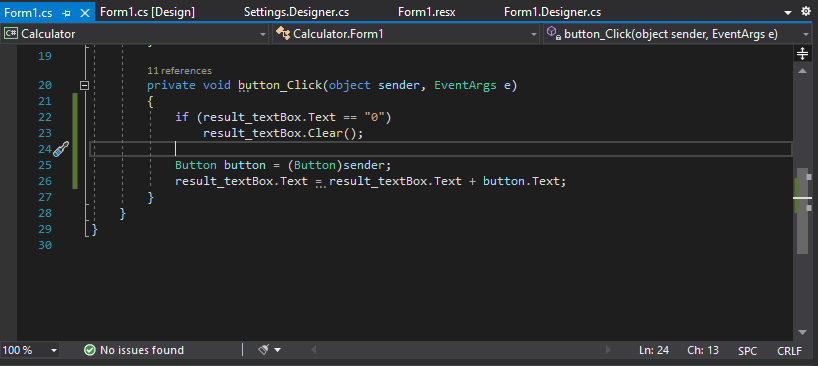The image size is (818, 366).
Task: Click the green checkmark health indicator icon
Action: pyautogui.click(x=90, y=350)
